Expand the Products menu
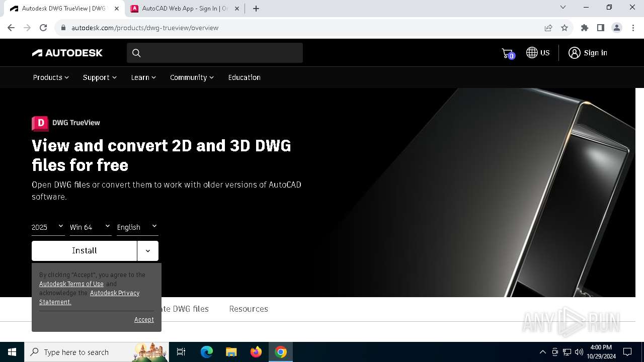The image size is (644, 362). [51, 77]
